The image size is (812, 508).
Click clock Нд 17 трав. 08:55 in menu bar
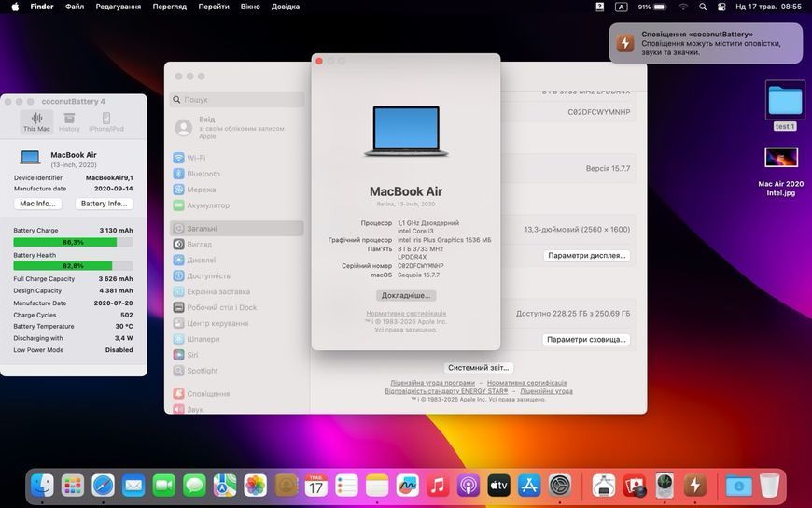coord(768,7)
